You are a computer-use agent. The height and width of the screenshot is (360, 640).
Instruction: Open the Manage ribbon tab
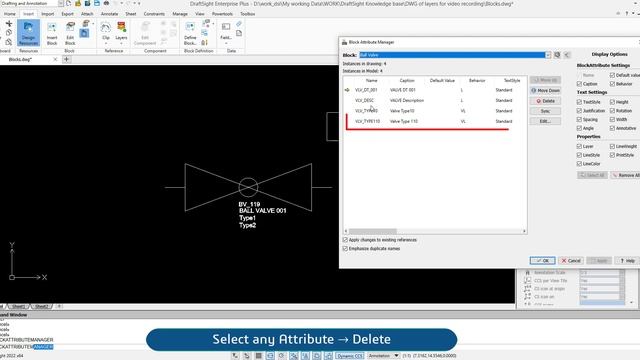point(180,14)
